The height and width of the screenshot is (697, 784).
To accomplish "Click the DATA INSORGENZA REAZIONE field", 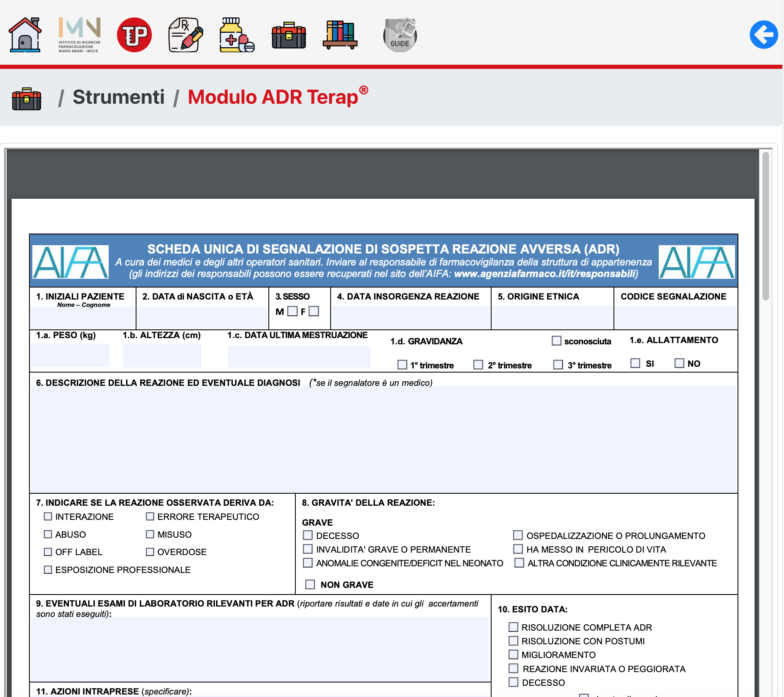I will 411,318.
